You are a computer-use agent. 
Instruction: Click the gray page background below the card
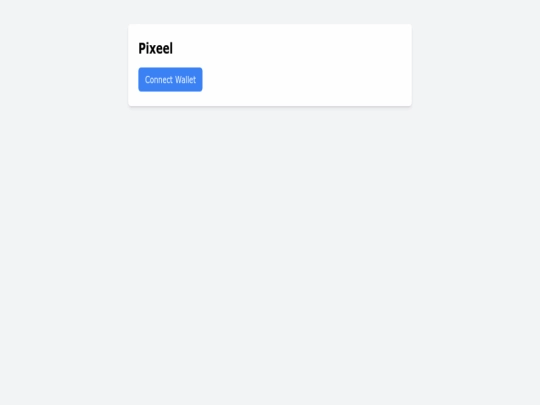[x=270, y=255]
